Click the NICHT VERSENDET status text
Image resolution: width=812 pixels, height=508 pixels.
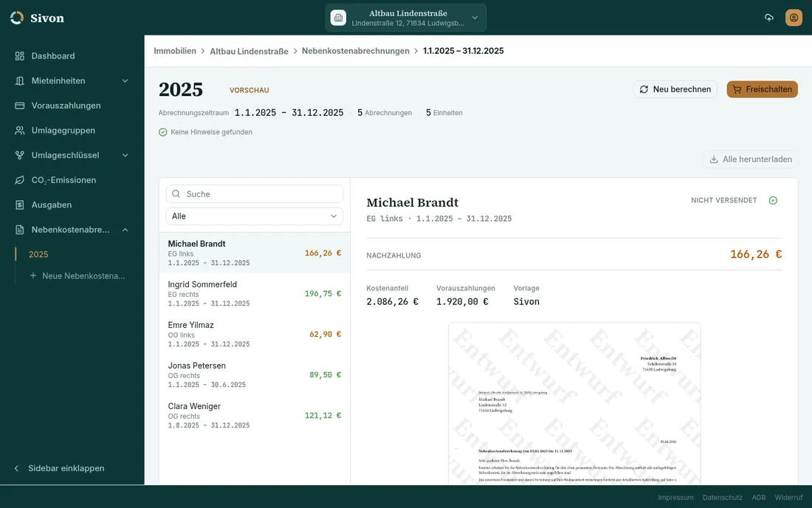tap(723, 200)
